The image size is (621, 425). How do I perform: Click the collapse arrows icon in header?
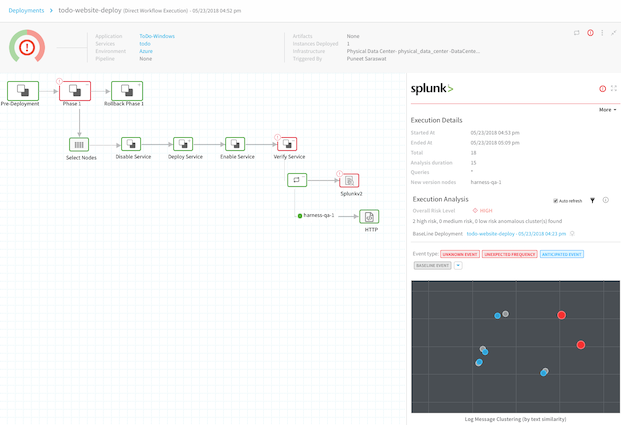[613, 33]
